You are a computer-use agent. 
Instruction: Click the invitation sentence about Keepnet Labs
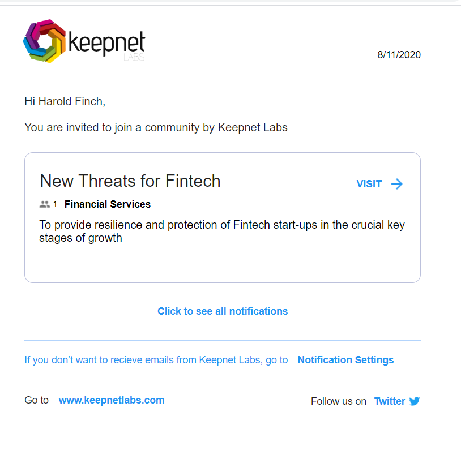point(156,127)
